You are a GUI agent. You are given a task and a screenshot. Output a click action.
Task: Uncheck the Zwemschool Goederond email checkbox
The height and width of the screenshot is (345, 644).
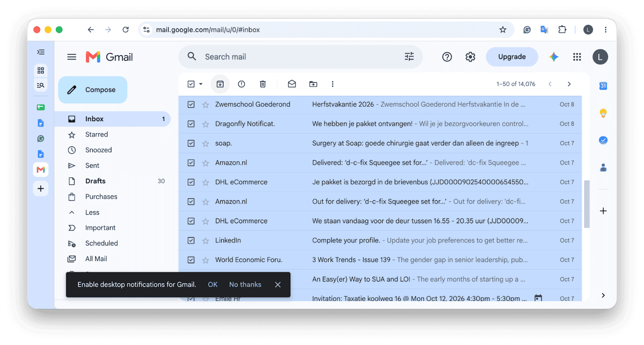coord(191,104)
